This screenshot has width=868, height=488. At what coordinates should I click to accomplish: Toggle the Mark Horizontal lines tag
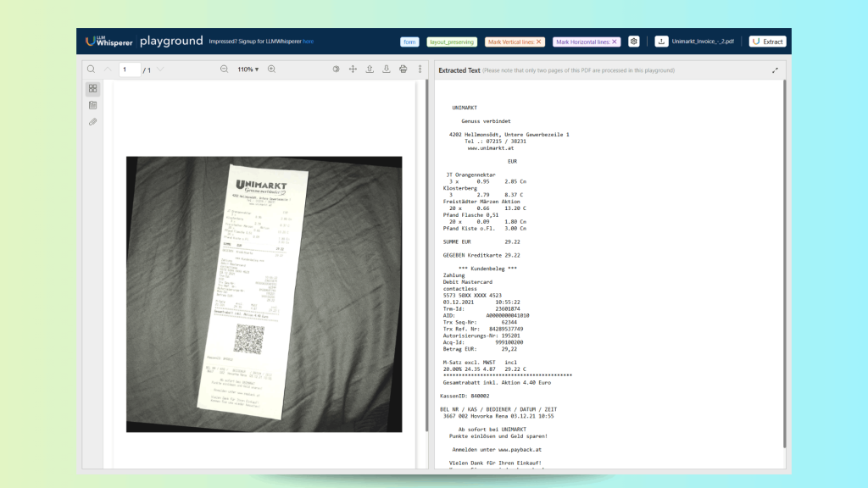[x=587, y=42]
